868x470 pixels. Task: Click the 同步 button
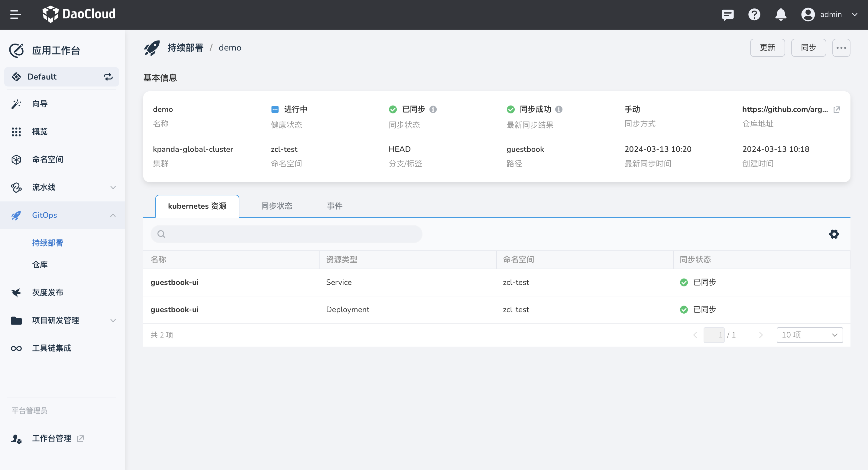[x=808, y=48]
